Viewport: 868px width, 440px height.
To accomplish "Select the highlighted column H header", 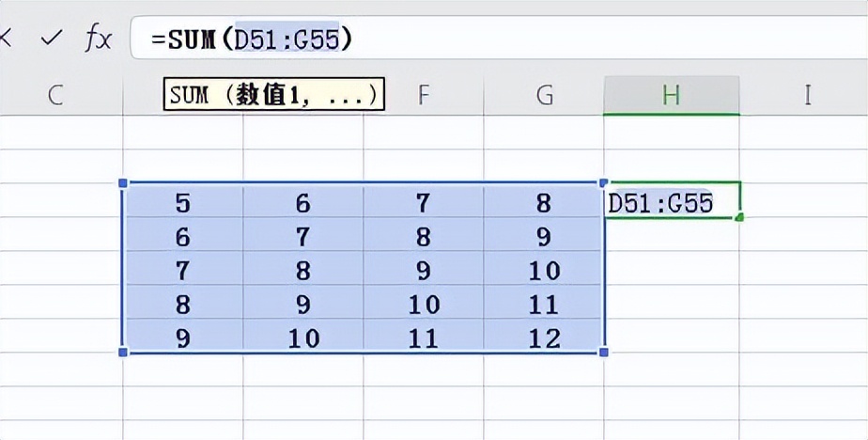I will (x=672, y=96).
